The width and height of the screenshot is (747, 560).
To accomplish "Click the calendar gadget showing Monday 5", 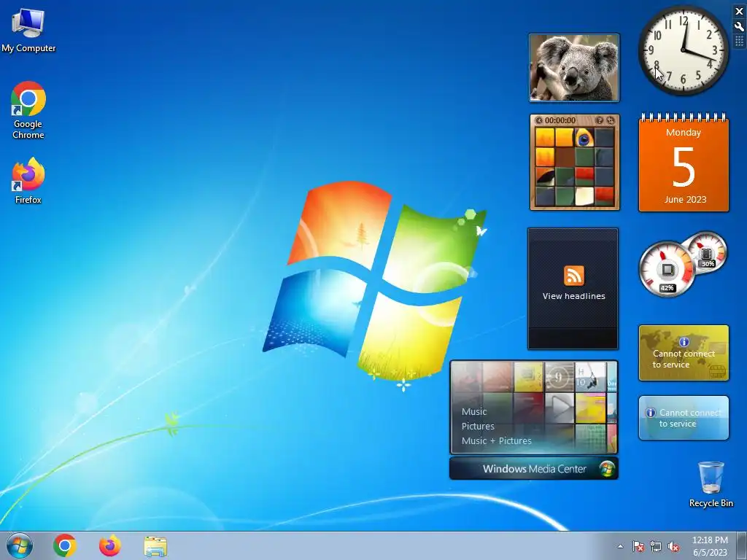I will (x=684, y=163).
